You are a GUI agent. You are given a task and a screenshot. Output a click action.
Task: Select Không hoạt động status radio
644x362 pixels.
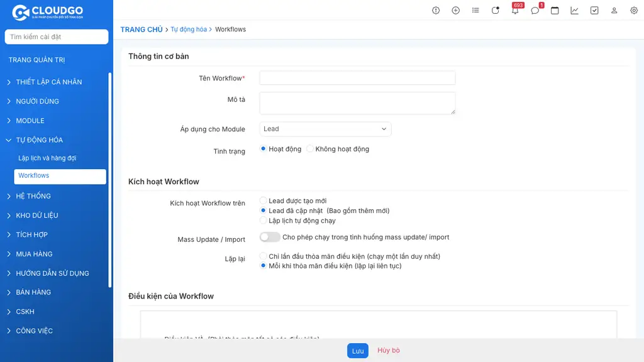pos(310,148)
